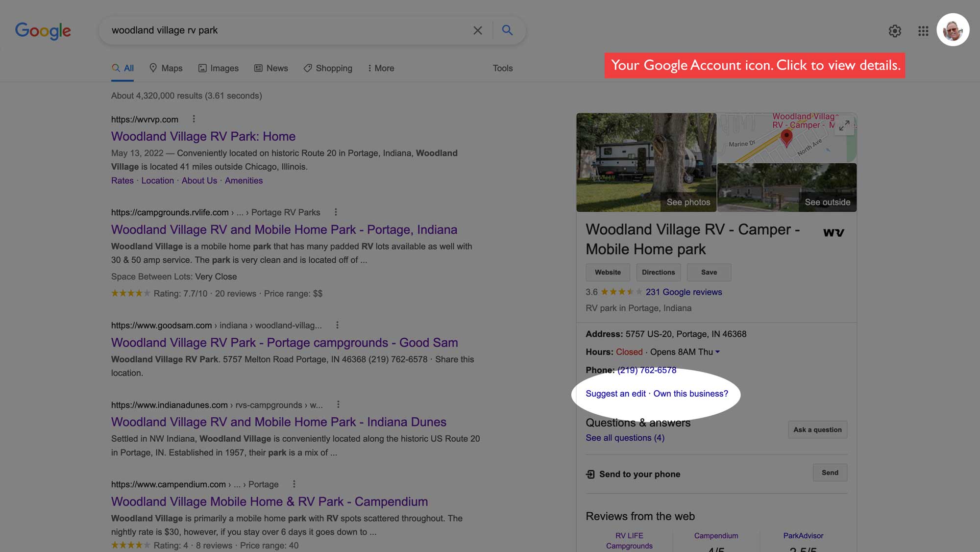Image resolution: width=980 pixels, height=552 pixels.
Task: Open the Google apps grid icon
Action: (x=923, y=31)
